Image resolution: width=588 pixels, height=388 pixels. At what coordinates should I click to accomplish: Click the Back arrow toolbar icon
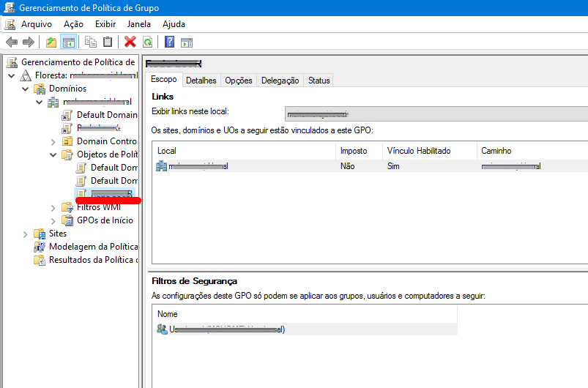(x=11, y=42)
